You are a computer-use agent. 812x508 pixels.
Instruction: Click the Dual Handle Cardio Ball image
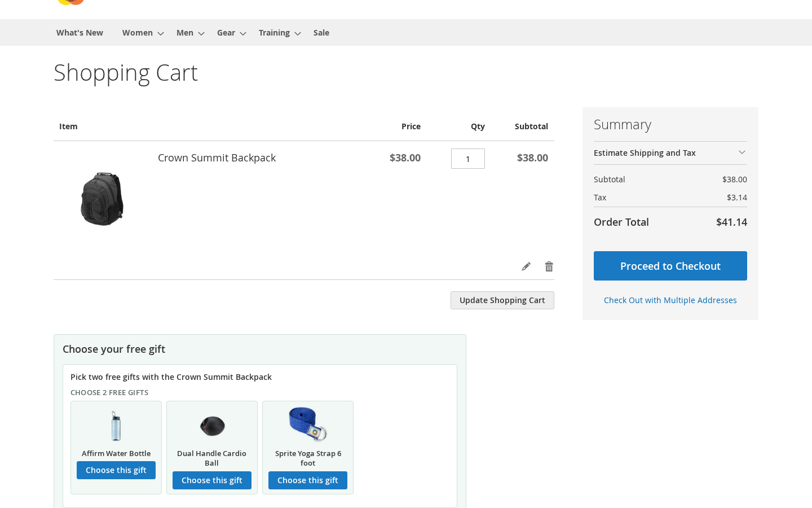click(x=212, y=426)
